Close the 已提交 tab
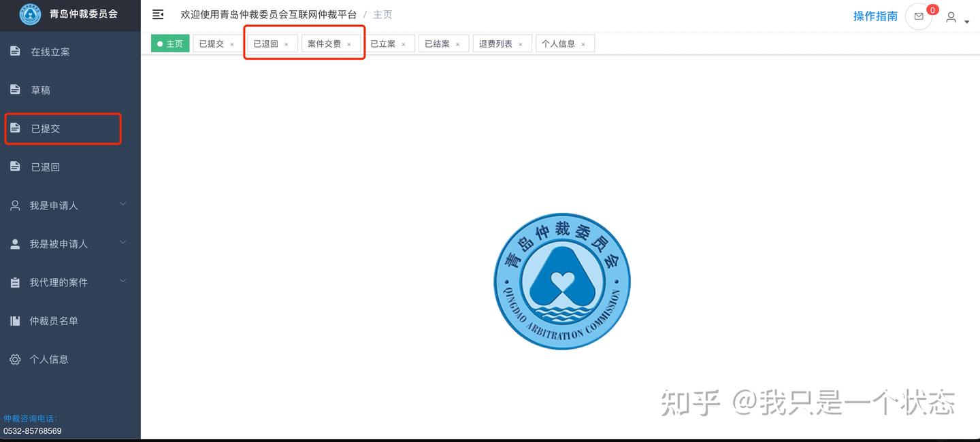The height and width of the screenshot is (442, 980). pos(231,43)
